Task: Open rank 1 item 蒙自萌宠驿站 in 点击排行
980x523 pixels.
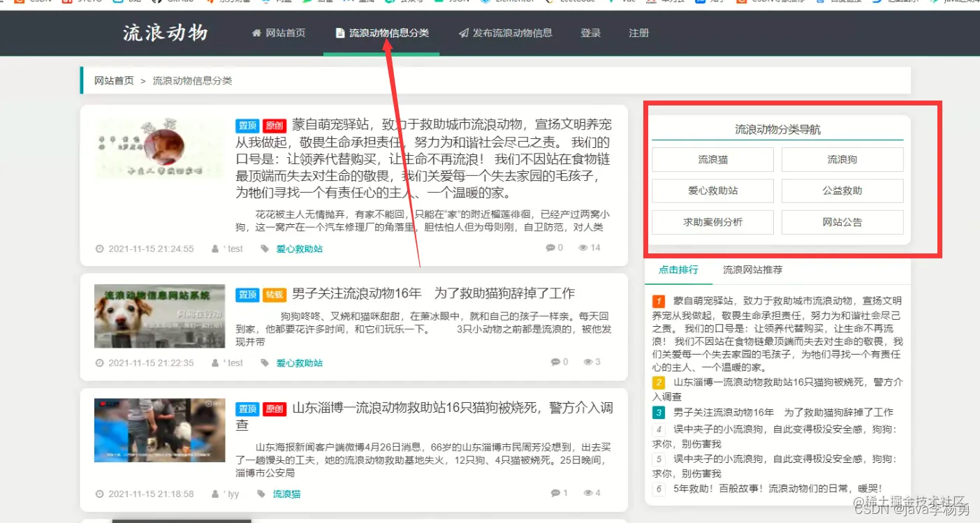Action: (777, 334)
